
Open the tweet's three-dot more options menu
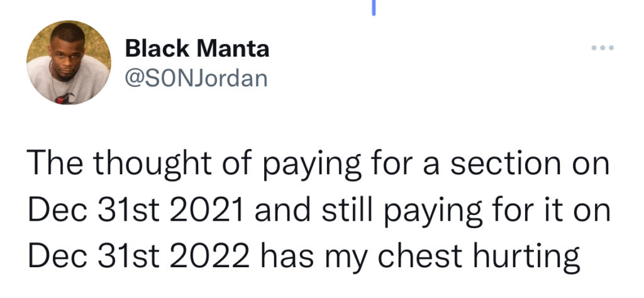(x=602, y=48)
